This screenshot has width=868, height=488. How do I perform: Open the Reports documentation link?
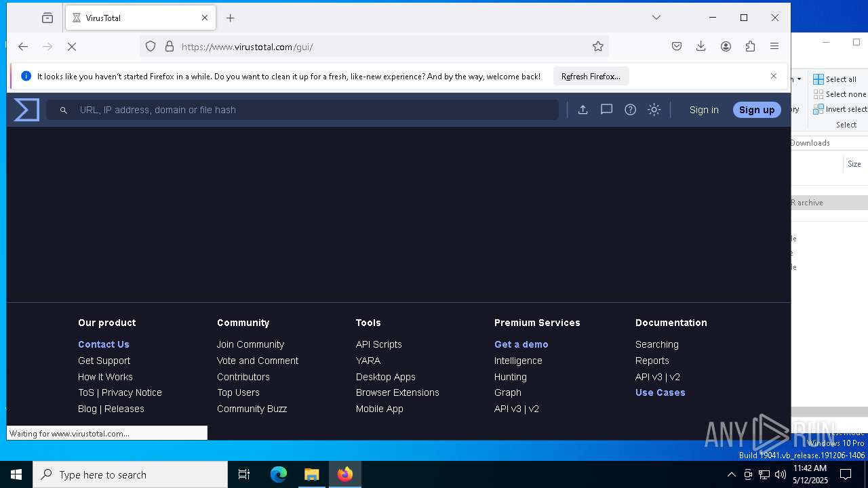click(x=652, y=361)
